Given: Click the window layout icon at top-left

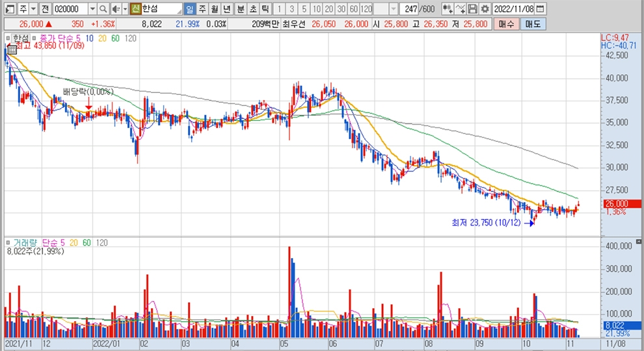Looking at the screenshot, I should tap(8, 8).
